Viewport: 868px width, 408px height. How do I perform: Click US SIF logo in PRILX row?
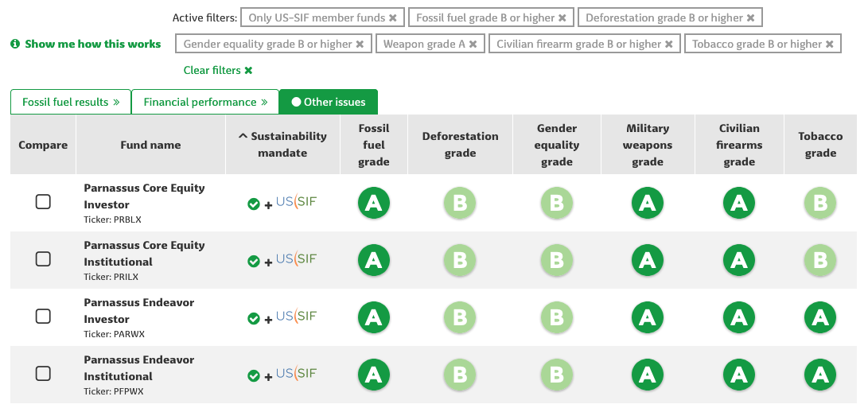click(x=296, y=258)
